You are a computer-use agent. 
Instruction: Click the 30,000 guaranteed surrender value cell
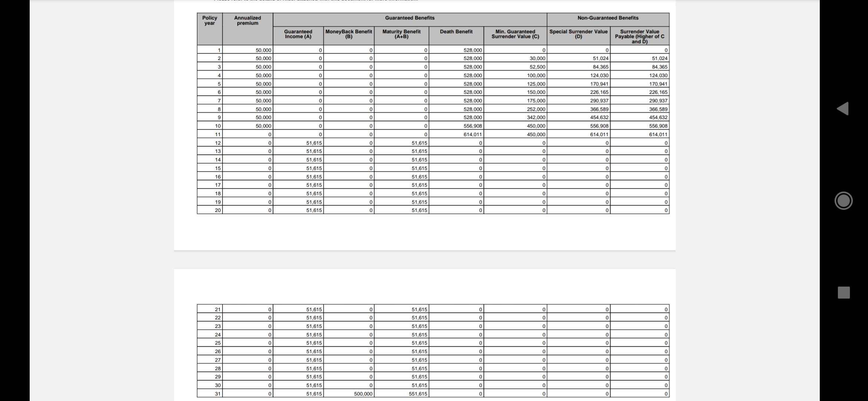click(x=537, y=59)
